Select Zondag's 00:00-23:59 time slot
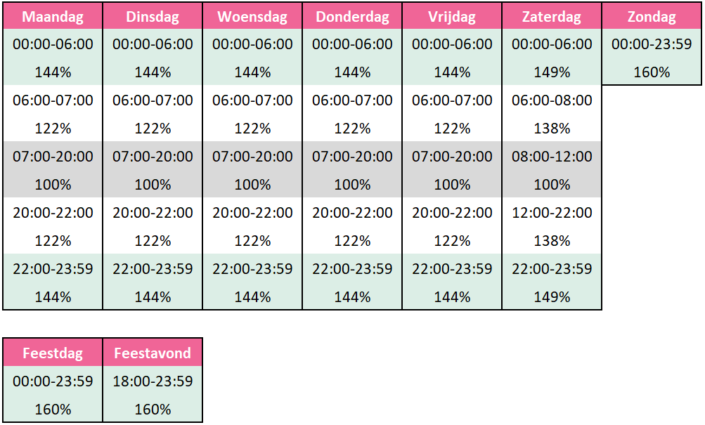Viewport: 705px width, 425px height. click(x=652, y=45)
